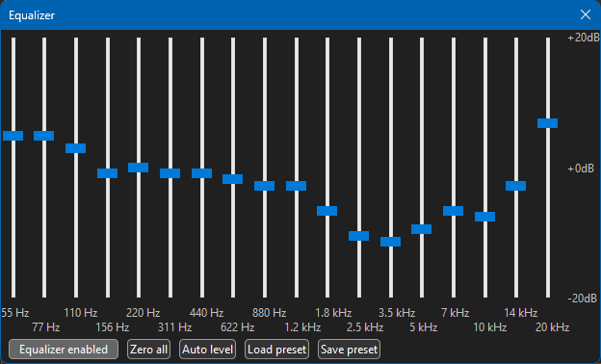
Task: Click the 2.5 kHz slider handle
Action: coord(358,236)
